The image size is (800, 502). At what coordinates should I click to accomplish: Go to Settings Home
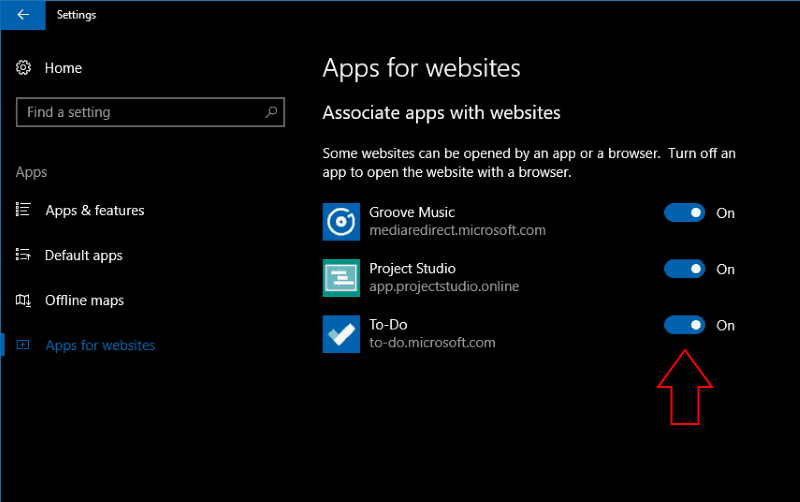(x=63, y=68)
